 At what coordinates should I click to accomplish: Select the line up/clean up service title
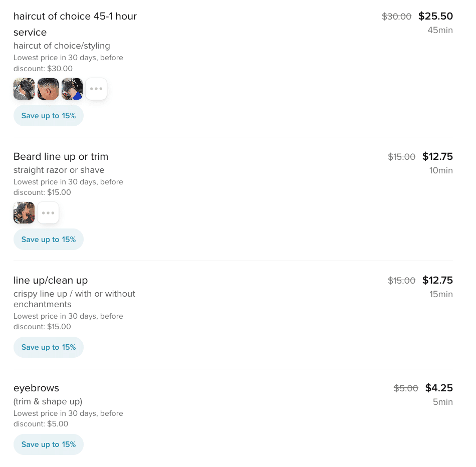point(51,280)
